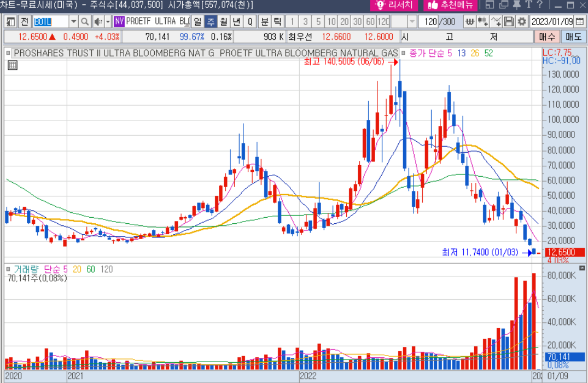Viewport: 588px width, 383px height.
Task: Select the 년 yearly period
Action: coord(237,22)
